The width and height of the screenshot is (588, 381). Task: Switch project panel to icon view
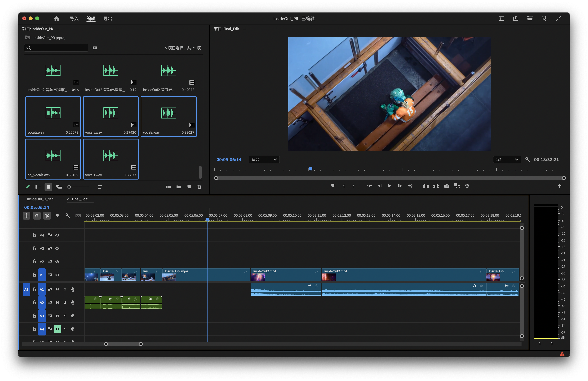pos(48,187)
